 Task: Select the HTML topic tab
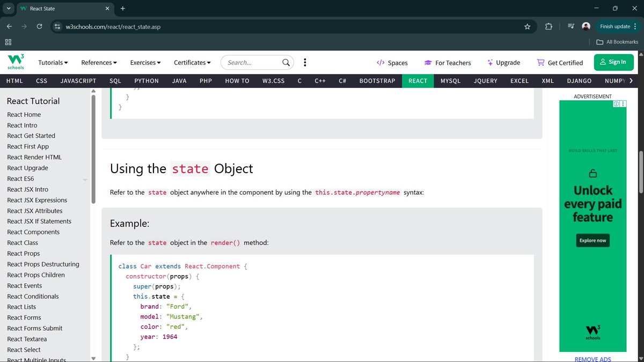(14, 81)
